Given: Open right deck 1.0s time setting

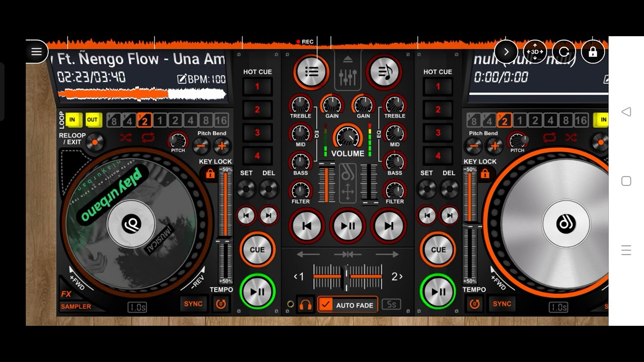Looking at the screenshot, I should 558,307.
